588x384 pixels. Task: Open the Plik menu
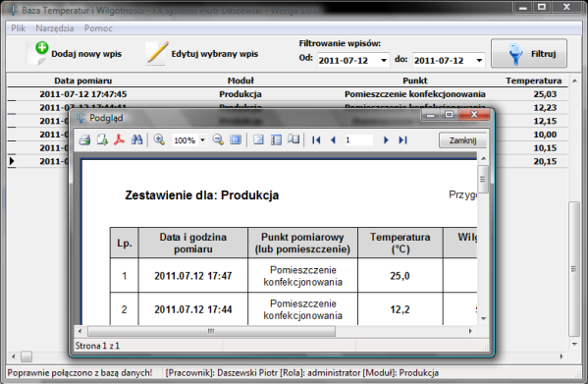(19, 28)
